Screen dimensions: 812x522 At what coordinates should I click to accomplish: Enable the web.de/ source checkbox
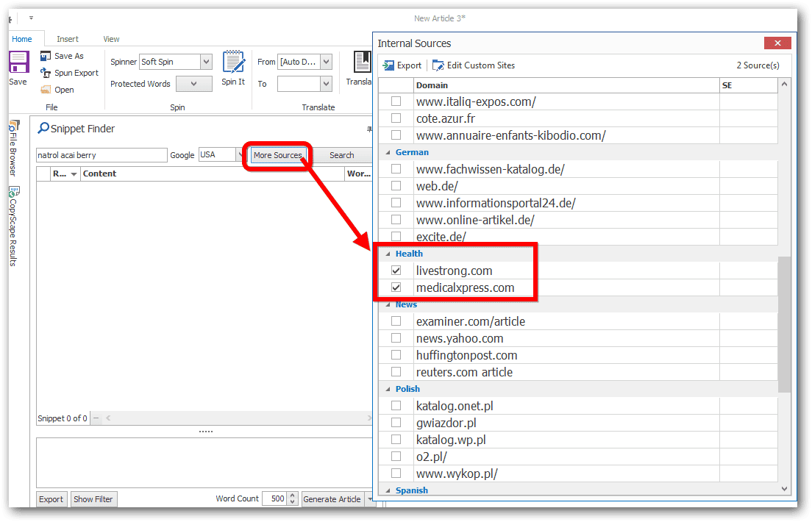click(396, 186)
